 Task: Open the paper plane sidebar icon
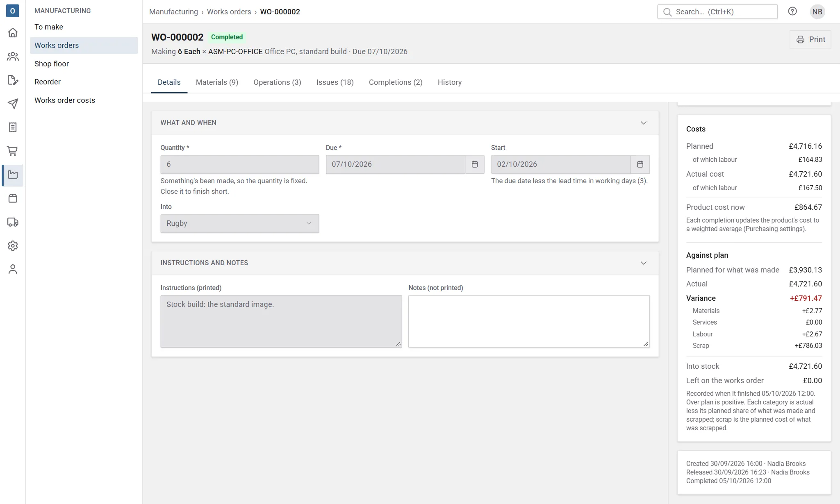13,104
